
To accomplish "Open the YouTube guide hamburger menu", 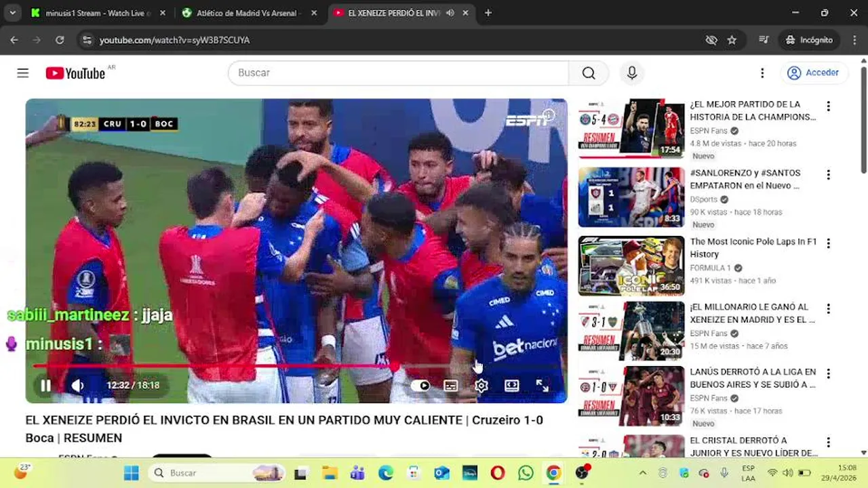I will [x=23, y=73].
